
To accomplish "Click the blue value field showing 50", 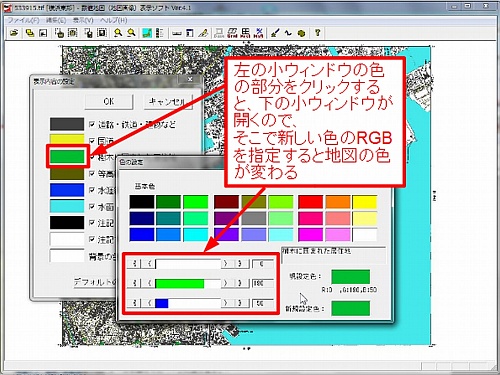I will (263, 303).
